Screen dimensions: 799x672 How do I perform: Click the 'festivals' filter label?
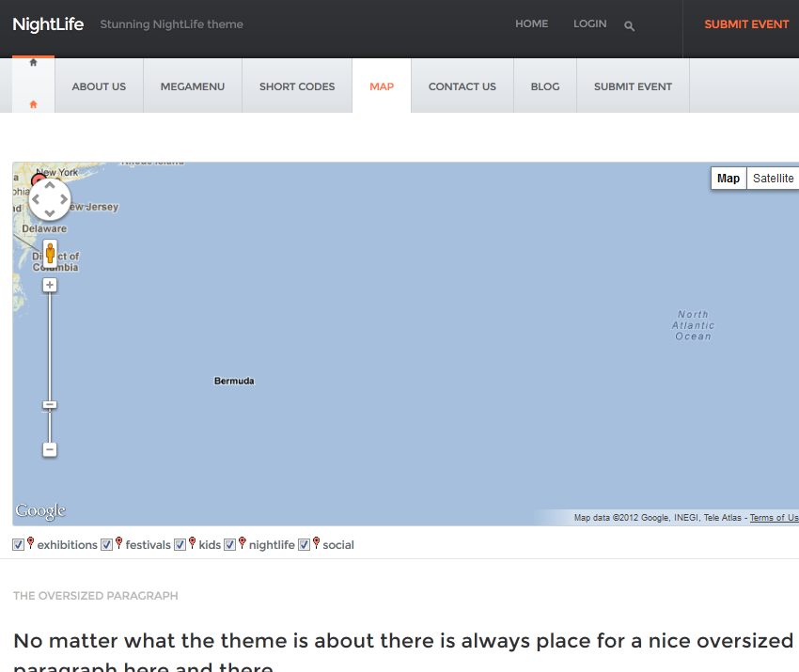coord(149,545)
